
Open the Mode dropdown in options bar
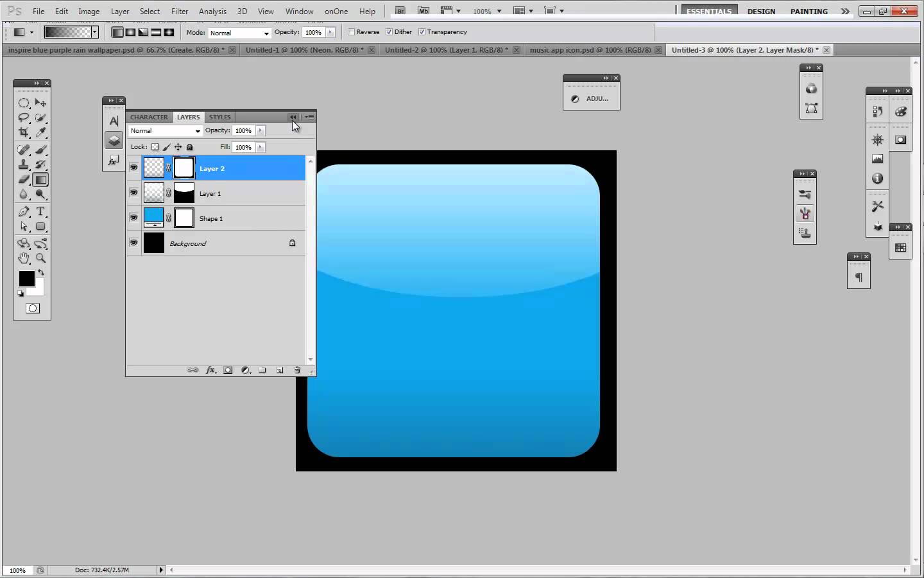239,33
